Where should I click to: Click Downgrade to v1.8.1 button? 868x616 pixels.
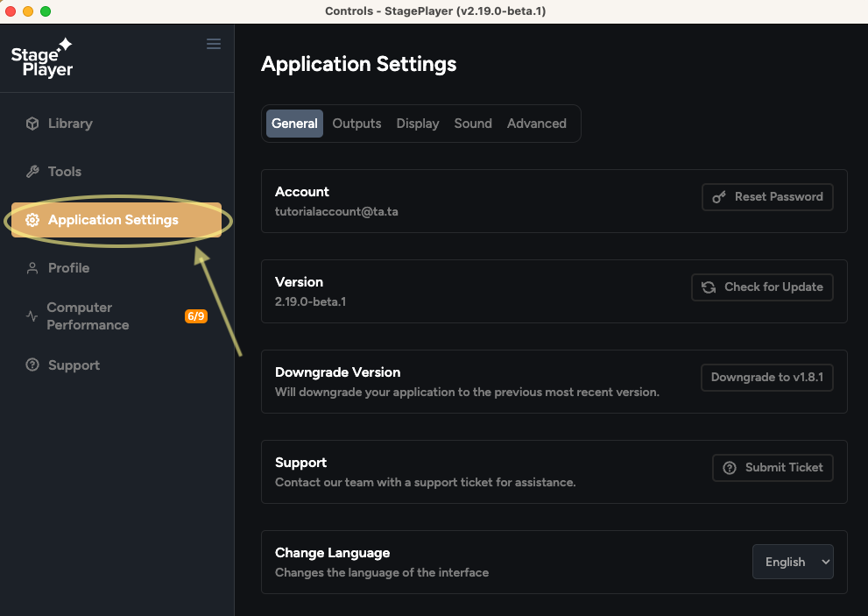point(766,378)
